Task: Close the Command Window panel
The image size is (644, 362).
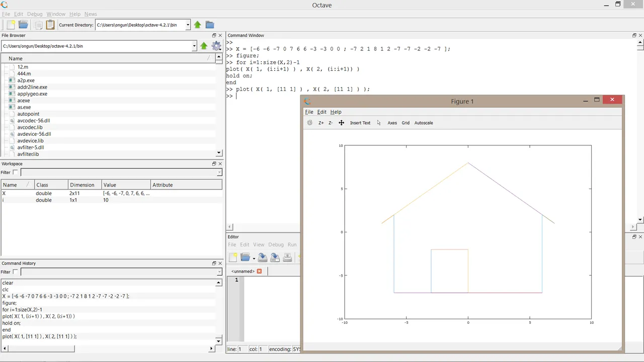Action: 640,35
